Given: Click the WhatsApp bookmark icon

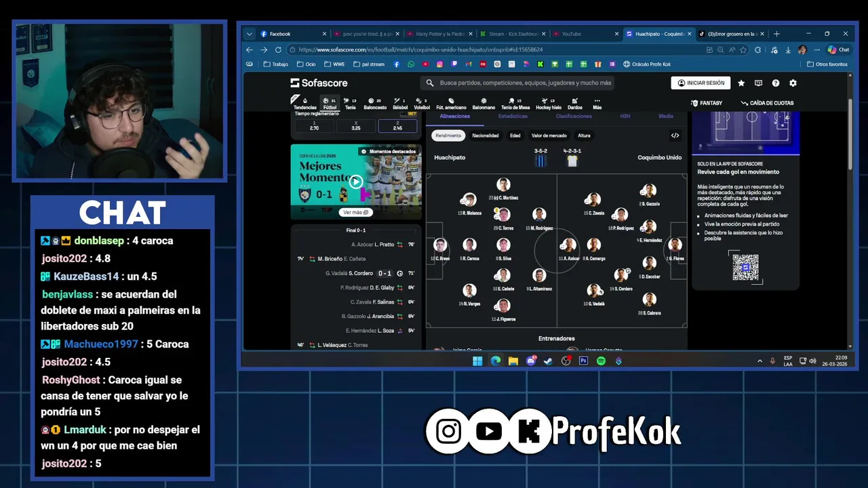Looking at the screenshot, I should (x=411, y=64).
